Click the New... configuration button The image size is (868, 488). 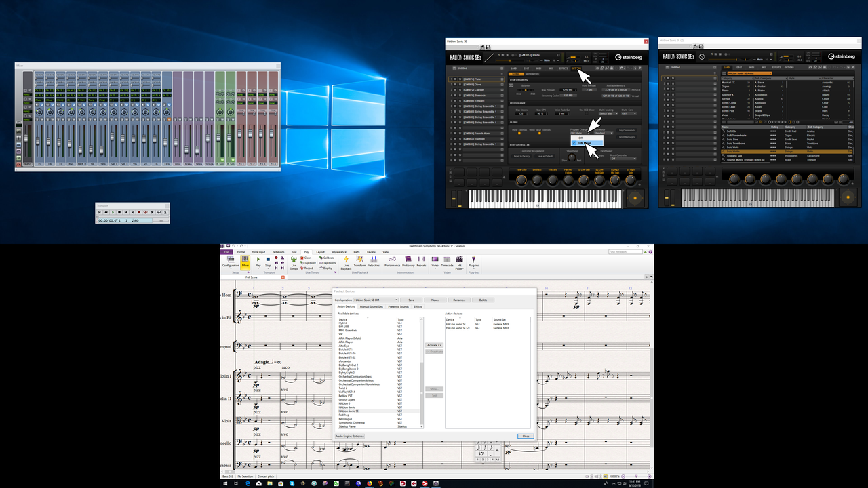click(x=435, y=300)
